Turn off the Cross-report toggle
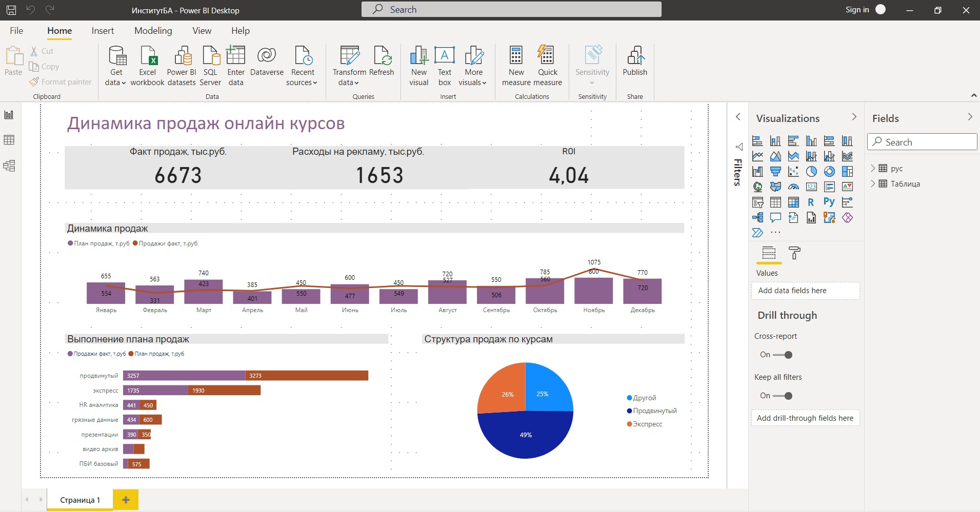980x512 pixels. (x=783, y=355)
